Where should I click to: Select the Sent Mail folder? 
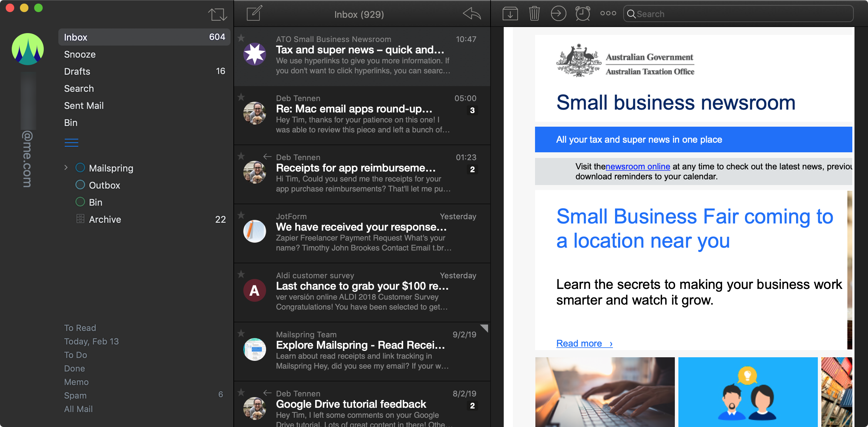[x=85, y=105]
